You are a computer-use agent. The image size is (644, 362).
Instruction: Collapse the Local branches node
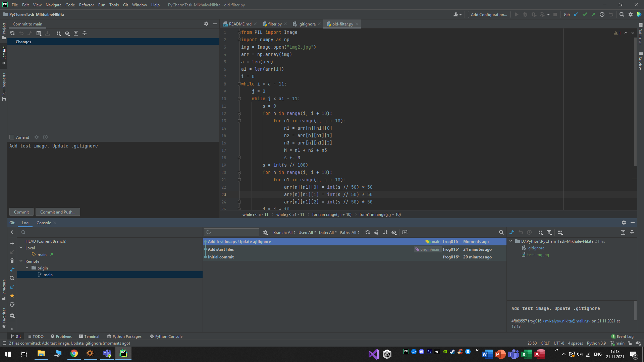(21, 248)
